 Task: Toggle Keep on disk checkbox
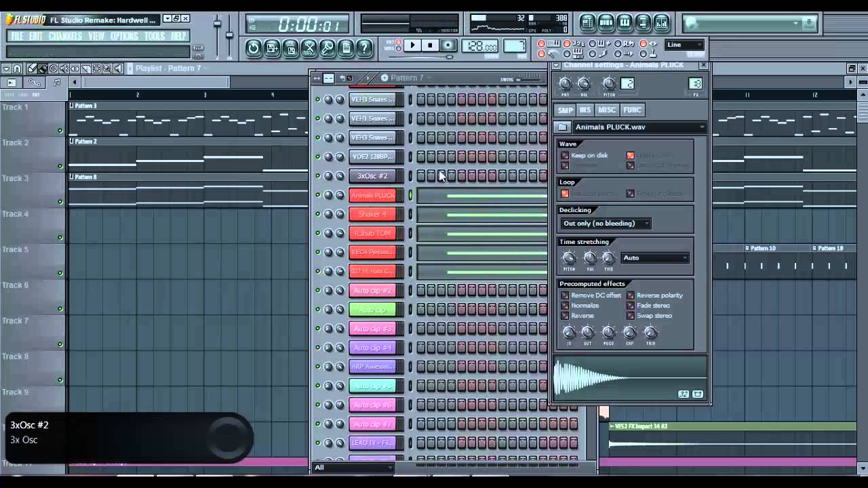(565, 155)
